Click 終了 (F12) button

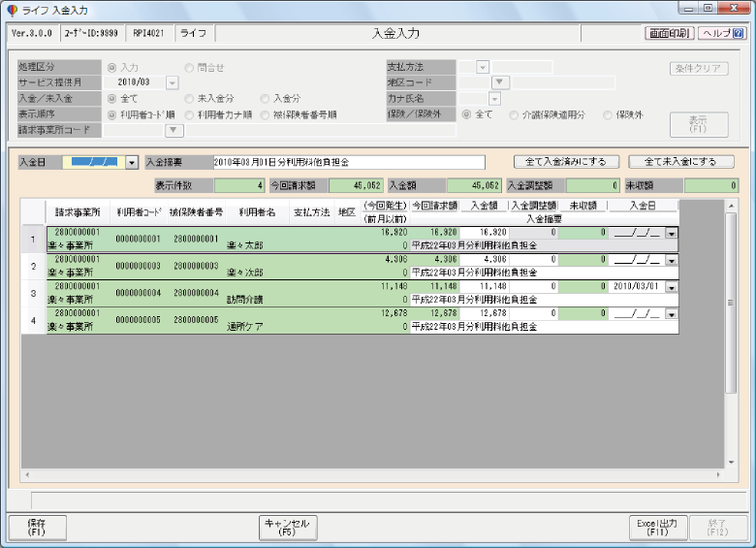[x=717, y=528]
